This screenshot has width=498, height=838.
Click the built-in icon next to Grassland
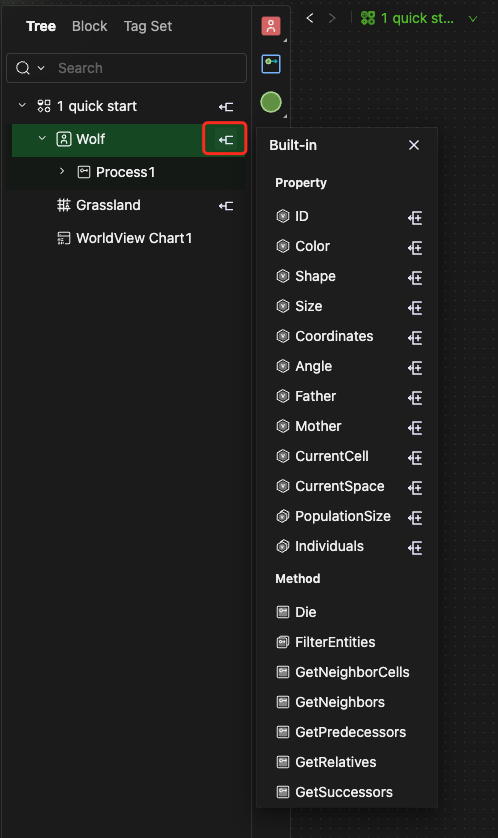(x=226, y=206)
